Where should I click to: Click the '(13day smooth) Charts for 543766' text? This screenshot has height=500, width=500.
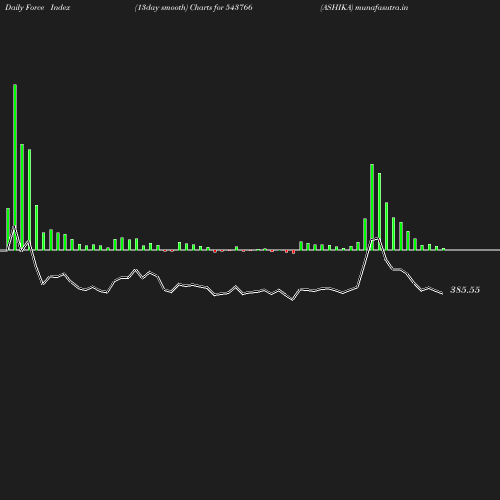(193, 7)
